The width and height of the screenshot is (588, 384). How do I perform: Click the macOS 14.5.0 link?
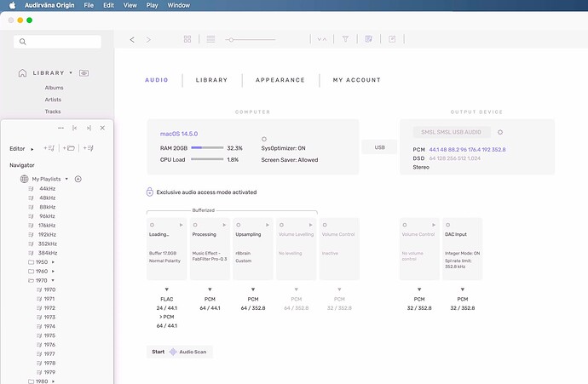tap(179, 134)
